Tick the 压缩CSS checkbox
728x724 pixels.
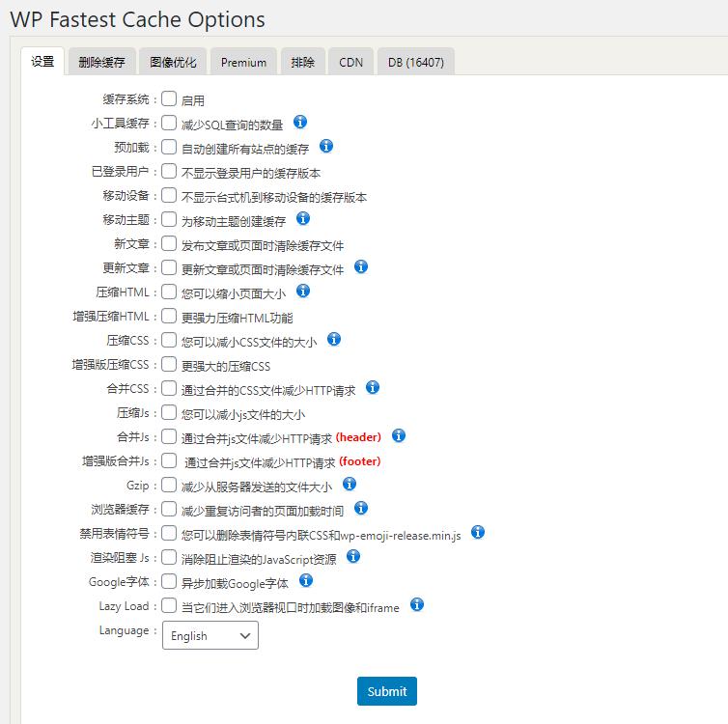169,340
